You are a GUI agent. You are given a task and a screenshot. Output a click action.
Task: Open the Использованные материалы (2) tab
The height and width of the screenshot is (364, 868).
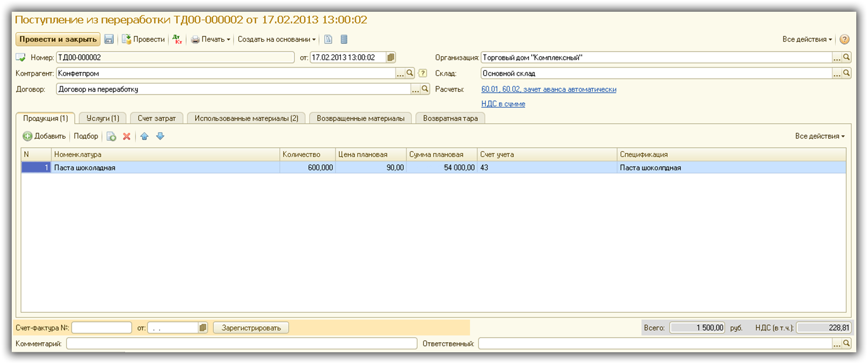(x=246, y=118)
